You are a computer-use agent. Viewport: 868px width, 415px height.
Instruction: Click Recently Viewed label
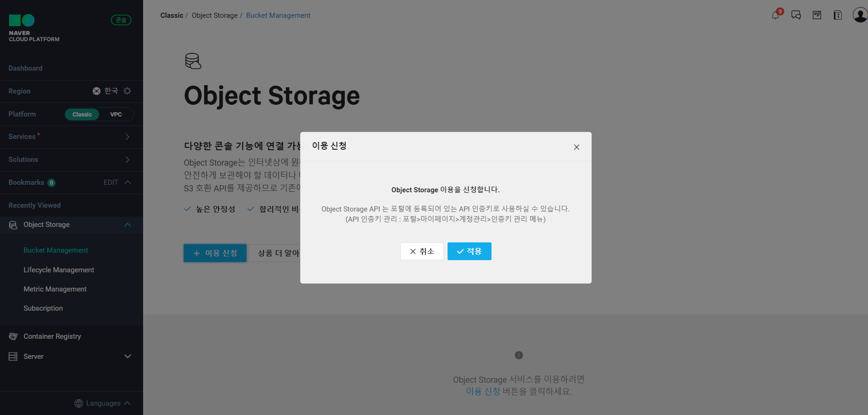click(35, 205)
